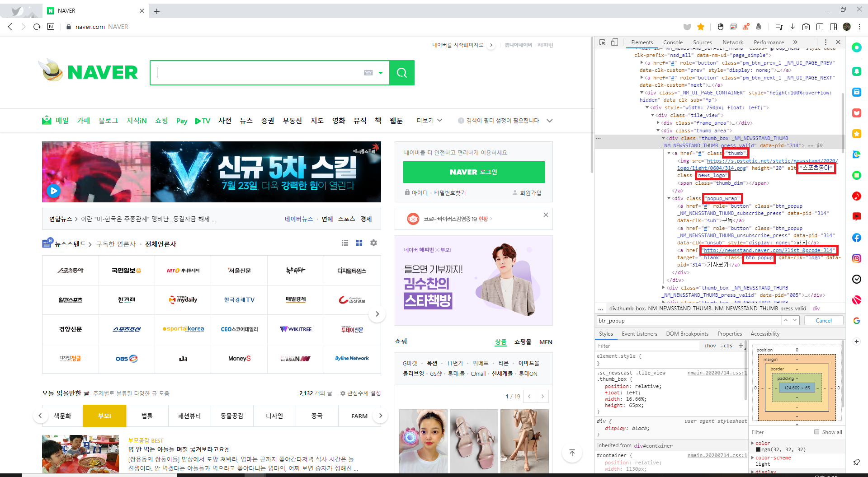Open the media playlist music icon
The height and width of the screenshot is (477, 868).
click(x=778, y=27)
